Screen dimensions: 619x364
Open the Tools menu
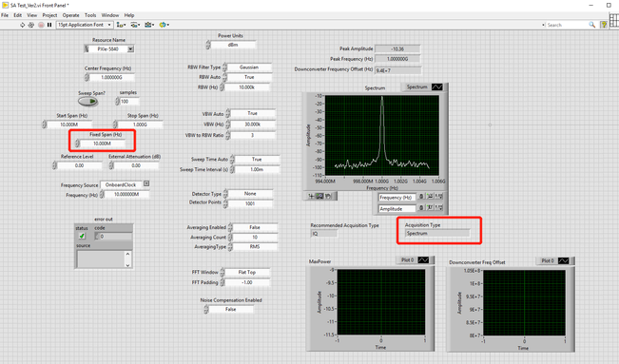[x=90, y=15]
